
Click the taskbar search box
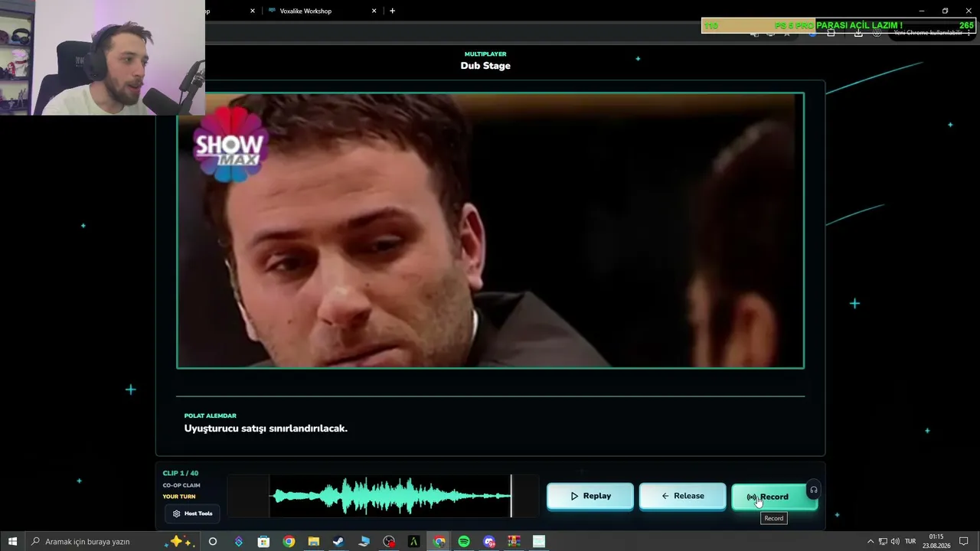(113, 542)
